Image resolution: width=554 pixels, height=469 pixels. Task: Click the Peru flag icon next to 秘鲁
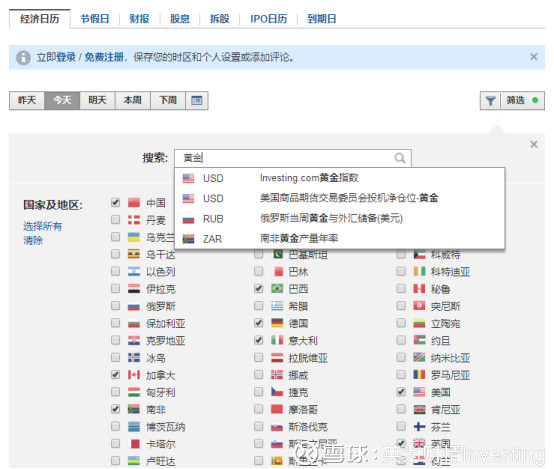419,289
